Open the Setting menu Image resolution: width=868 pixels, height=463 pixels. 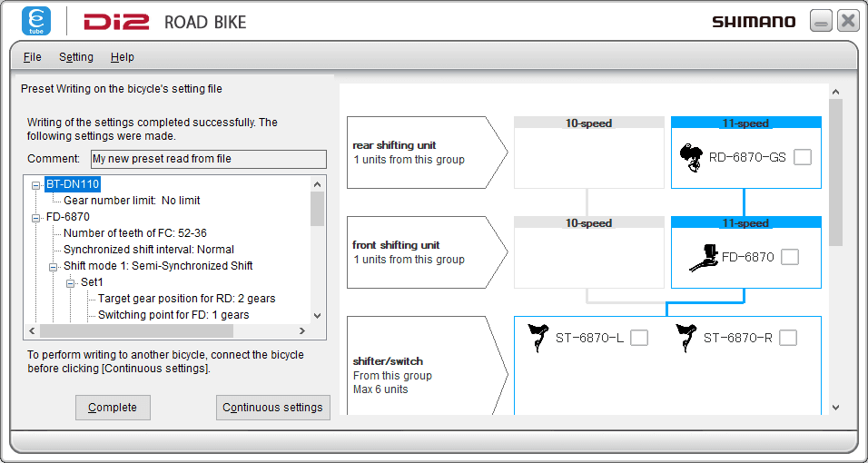pyautogui.click(x=76, y=57)
